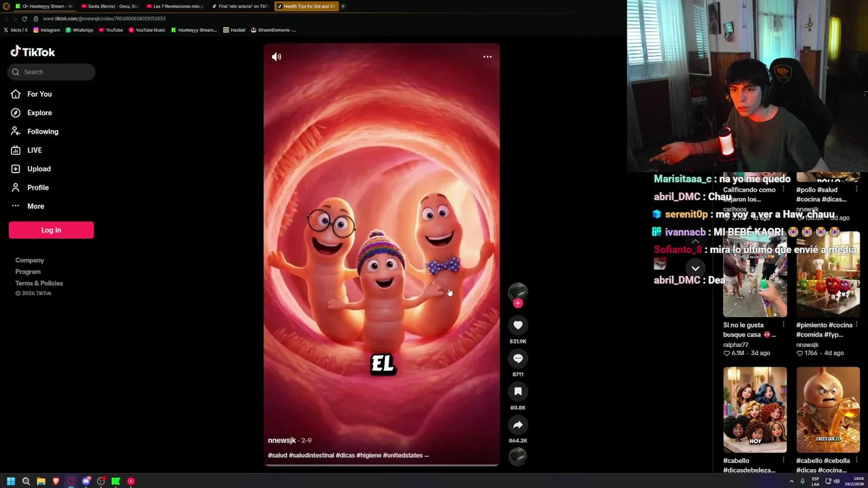Viewport: 868px width, 488px height.
Task: Switch to the Las 7 Revelaciones tab
Action: tap(176, 6)
